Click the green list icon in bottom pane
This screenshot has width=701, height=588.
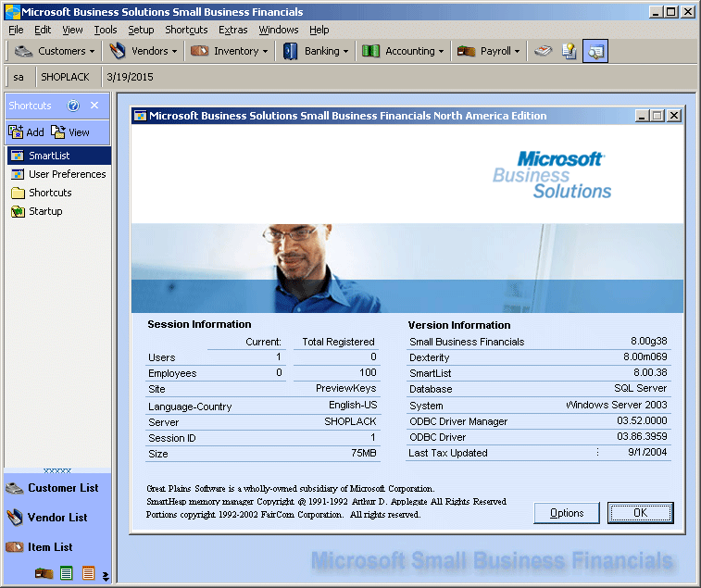point(66,573)
